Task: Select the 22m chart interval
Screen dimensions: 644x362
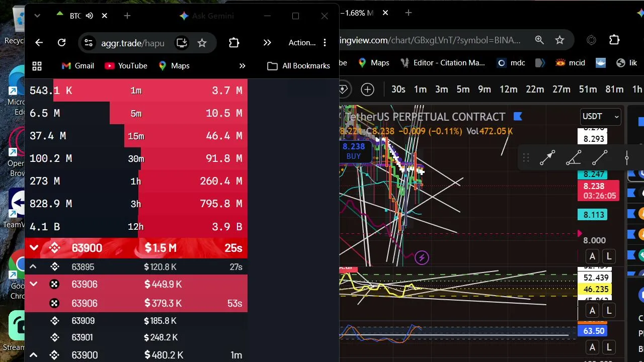Action: [x=535, y=89]
